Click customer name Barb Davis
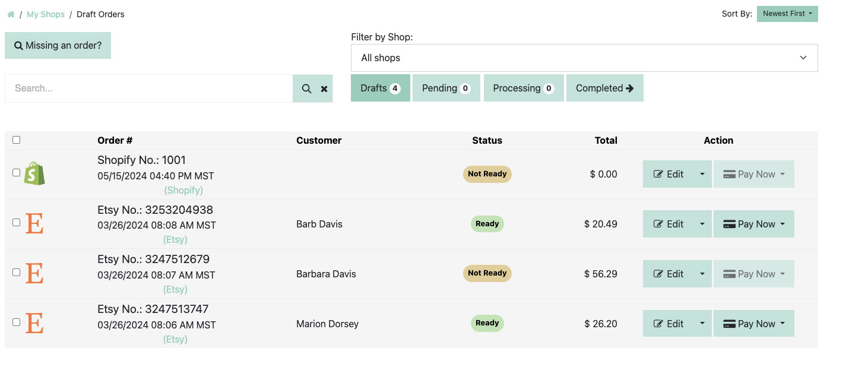 (x=319, y=224)
